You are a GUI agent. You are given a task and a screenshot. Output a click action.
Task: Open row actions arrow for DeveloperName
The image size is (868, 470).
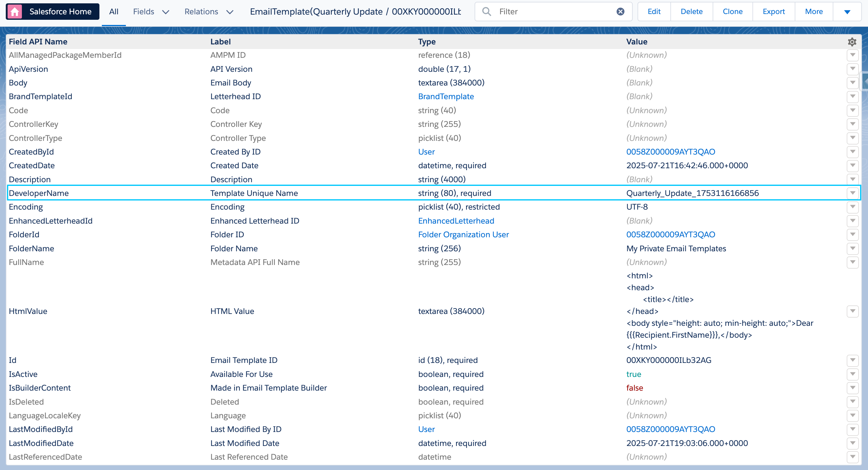tap(852, 193)
